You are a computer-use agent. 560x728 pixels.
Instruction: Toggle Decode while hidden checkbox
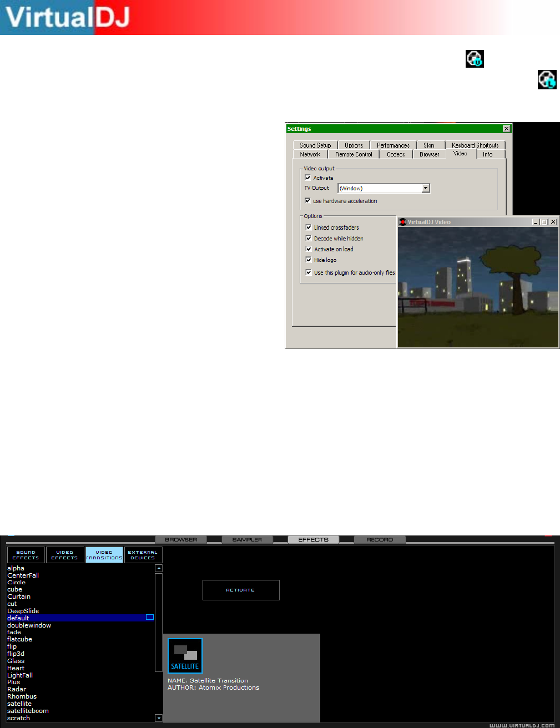[x=309, y=238]
